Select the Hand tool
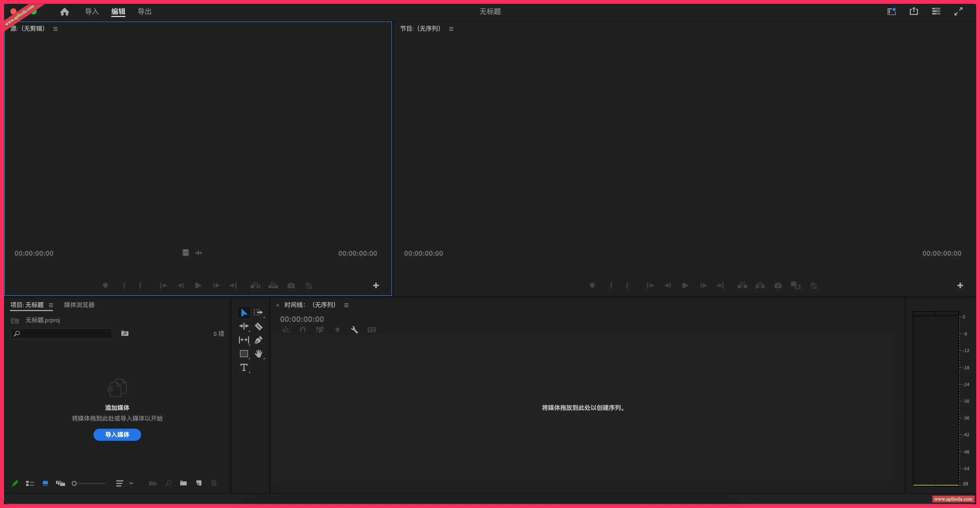Screen dimensions: 980x508 258,354
